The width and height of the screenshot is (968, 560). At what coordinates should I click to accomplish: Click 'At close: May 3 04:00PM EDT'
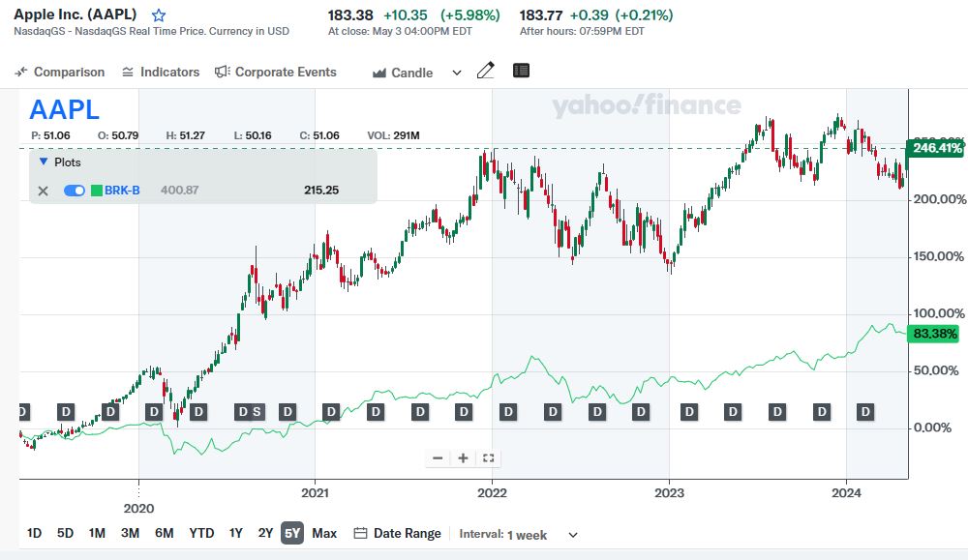(400, 32)
